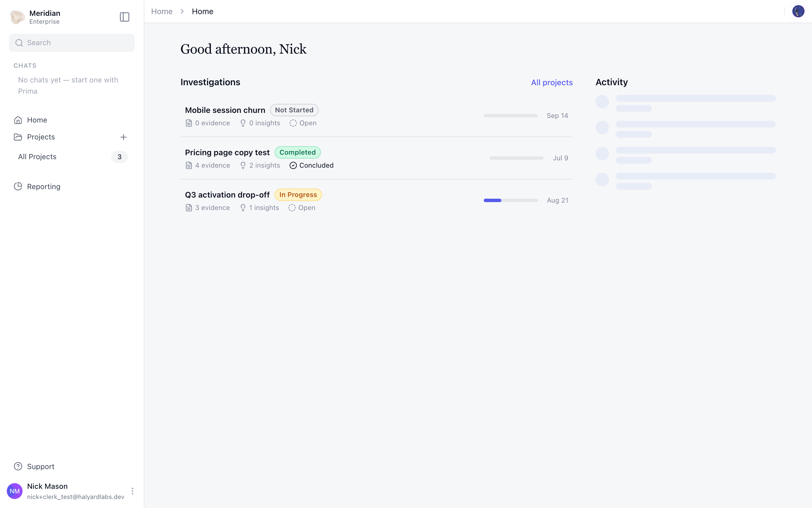Click the evidence document icon for Q3 activation drop-off
This screenshot has height=508, width=812.
(189, 208)
